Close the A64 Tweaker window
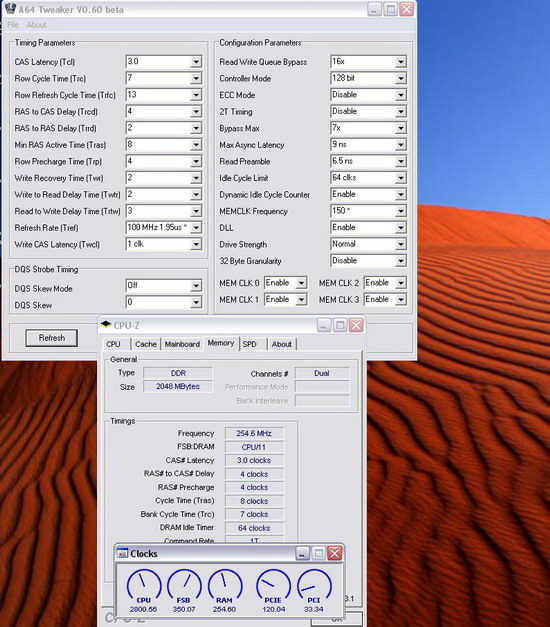The width and height of the screenshot is (550, 627). (x=407, y=9)
